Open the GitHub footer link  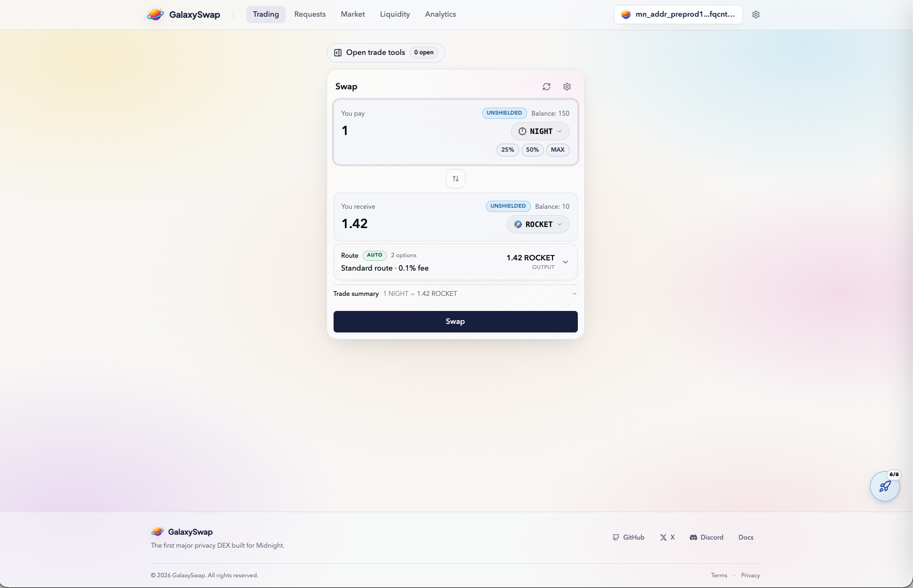[628, 537]
